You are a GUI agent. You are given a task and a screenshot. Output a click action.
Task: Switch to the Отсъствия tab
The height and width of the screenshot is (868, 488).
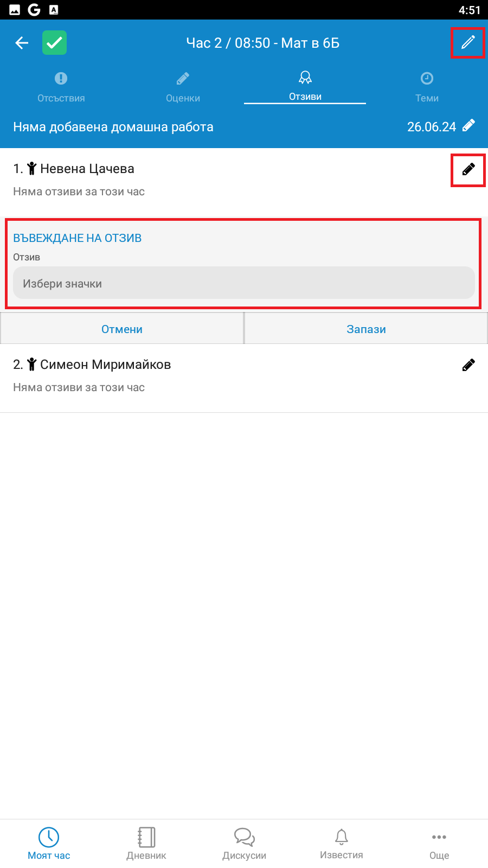(61, 87)
